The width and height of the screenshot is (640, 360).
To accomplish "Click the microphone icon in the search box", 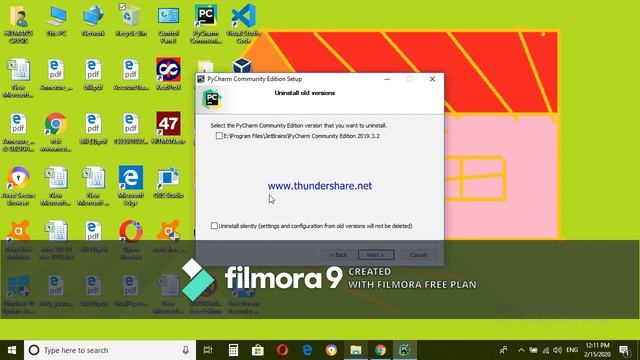I will click(185, 350).
